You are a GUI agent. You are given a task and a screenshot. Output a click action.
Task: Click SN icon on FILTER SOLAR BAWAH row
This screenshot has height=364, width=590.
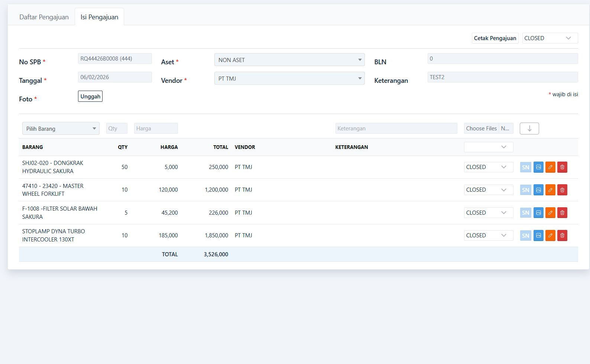tap(525, 213)
